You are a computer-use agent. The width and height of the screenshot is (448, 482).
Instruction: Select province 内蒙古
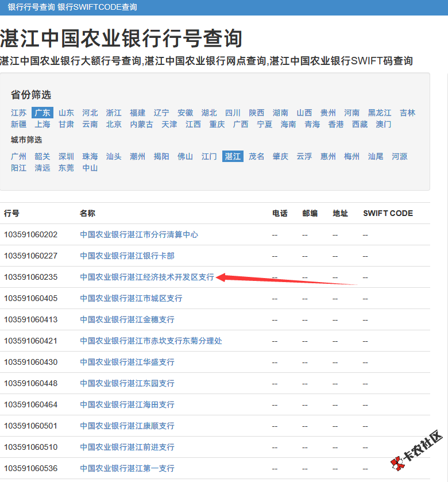click(141, 124)
